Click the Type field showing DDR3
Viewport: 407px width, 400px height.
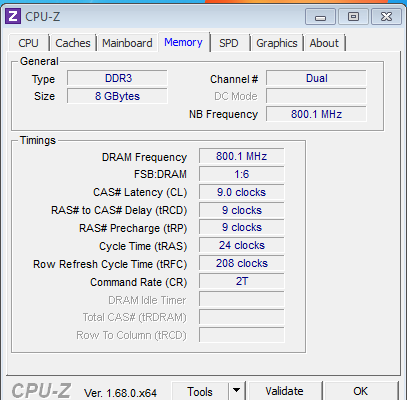(117, 78)
